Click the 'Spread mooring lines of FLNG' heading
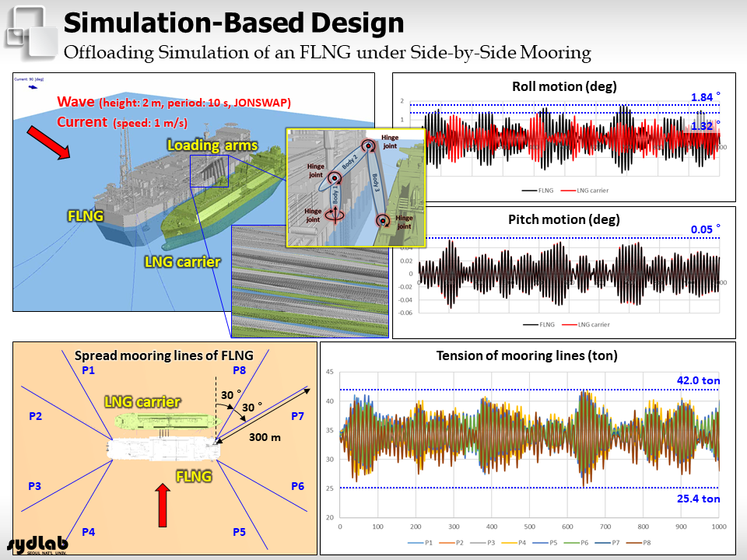Screen dimensions: 747x560 [164, 355]
